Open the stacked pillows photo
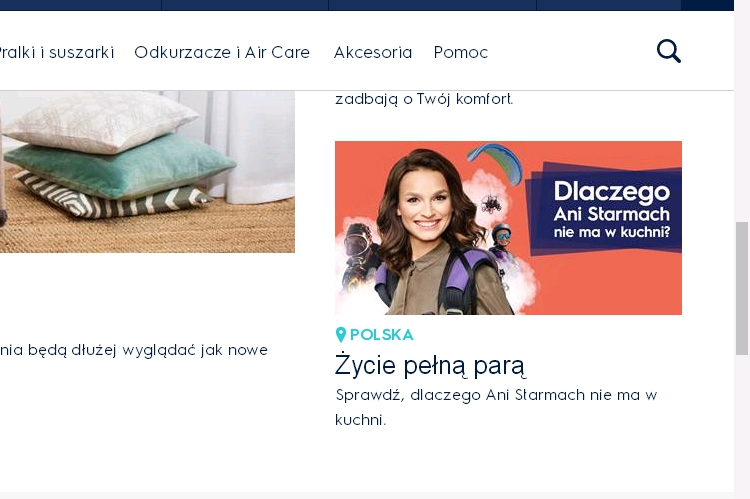750x499 pixels. pos(147,171)
